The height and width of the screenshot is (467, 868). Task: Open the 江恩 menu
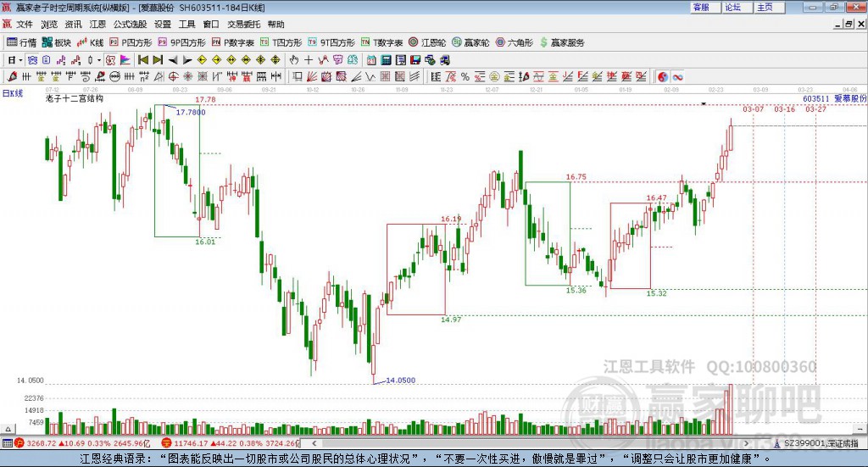[x=97, y=25]
